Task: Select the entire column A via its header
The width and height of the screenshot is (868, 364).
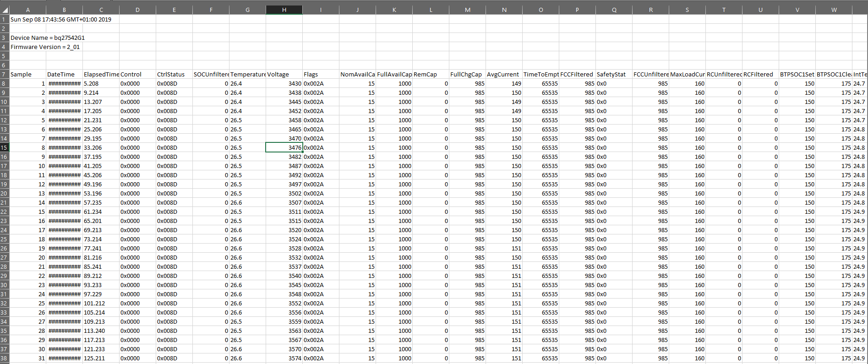Action: click(x=27, y=10)
